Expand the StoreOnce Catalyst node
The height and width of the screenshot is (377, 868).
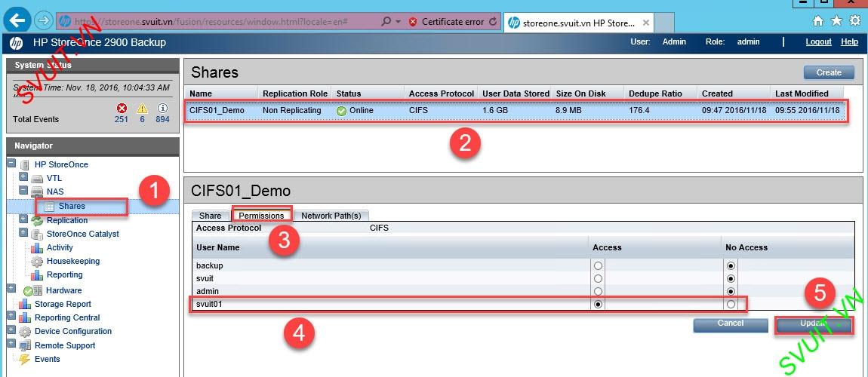[x=23, y=232]
